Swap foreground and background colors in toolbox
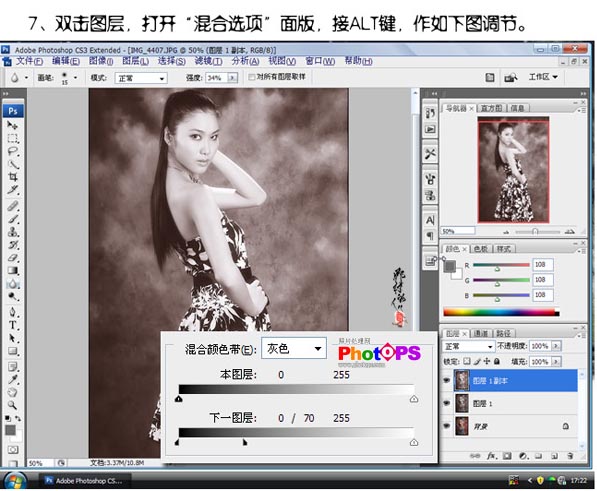This screenshot has height=491, width=597. tap(18, 418)
